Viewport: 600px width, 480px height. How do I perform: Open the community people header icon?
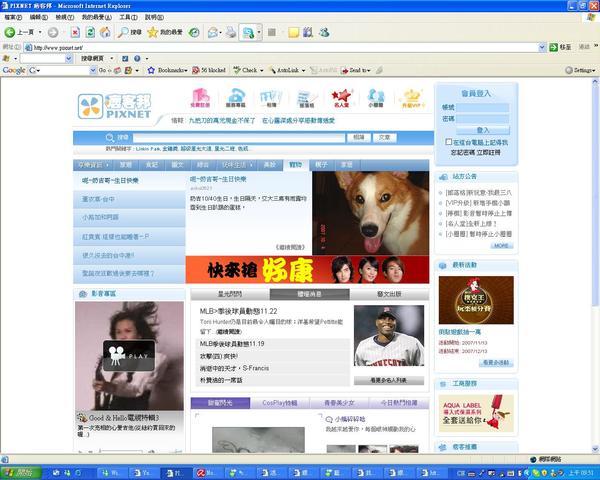(x=376, y=98)
